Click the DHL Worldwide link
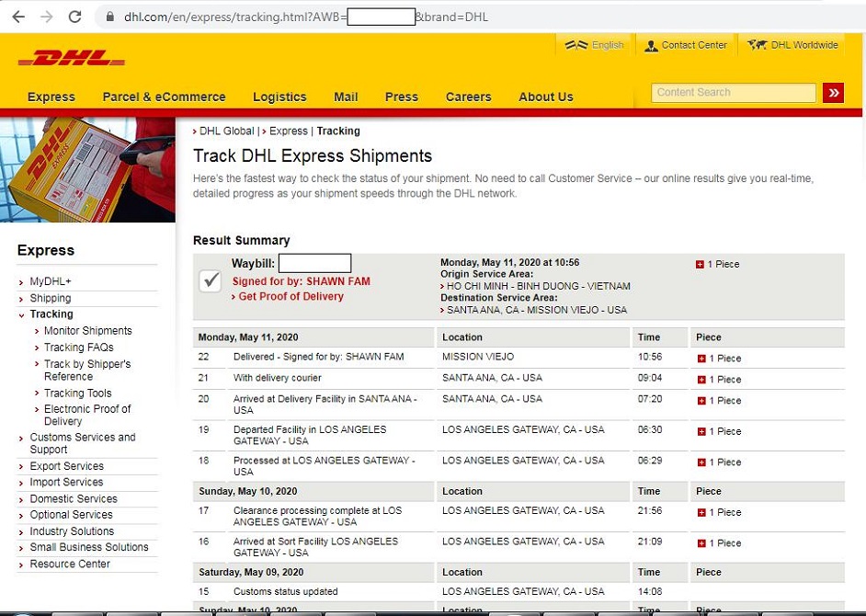This screenshot has width=866, height=616. point(804,45)
